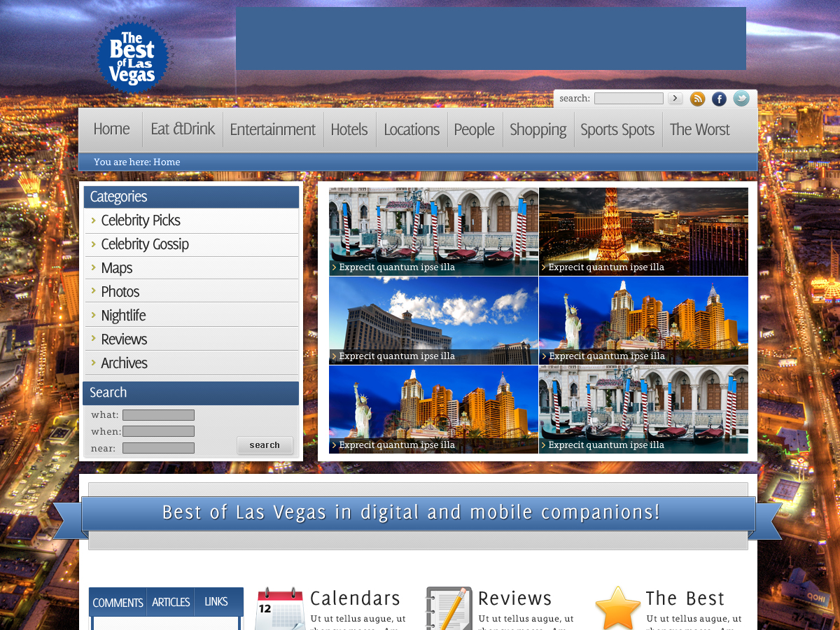This screenshot has height=630, width=840.
Task: Click the Reviews heading beside notepad
Action: (x=515, y=598)
